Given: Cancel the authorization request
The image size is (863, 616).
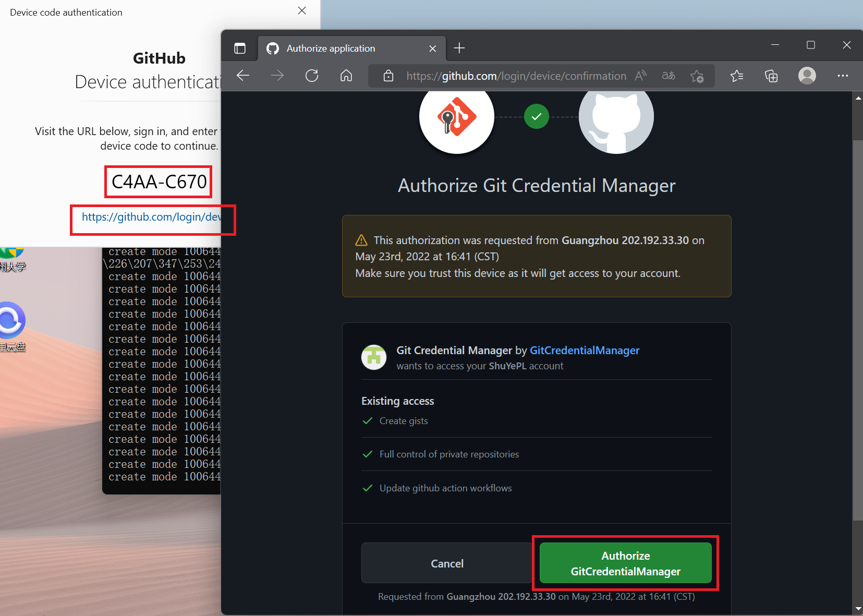Looking at the screenshot, I should [446, 563].
